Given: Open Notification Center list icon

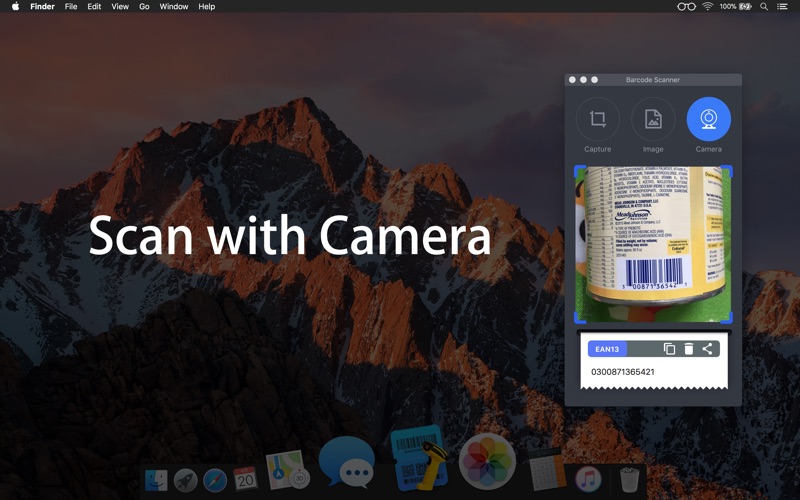Looking at the screenshot, I should coord(783,7).
